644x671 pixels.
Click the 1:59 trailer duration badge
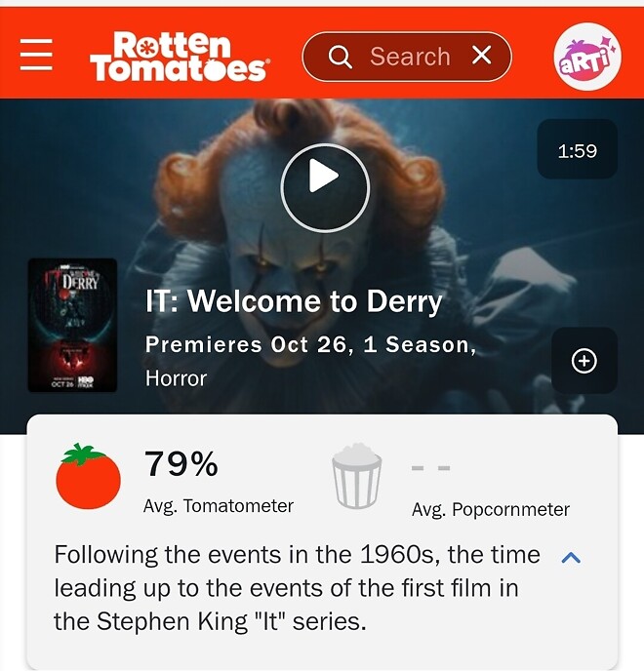click(578, 149)
